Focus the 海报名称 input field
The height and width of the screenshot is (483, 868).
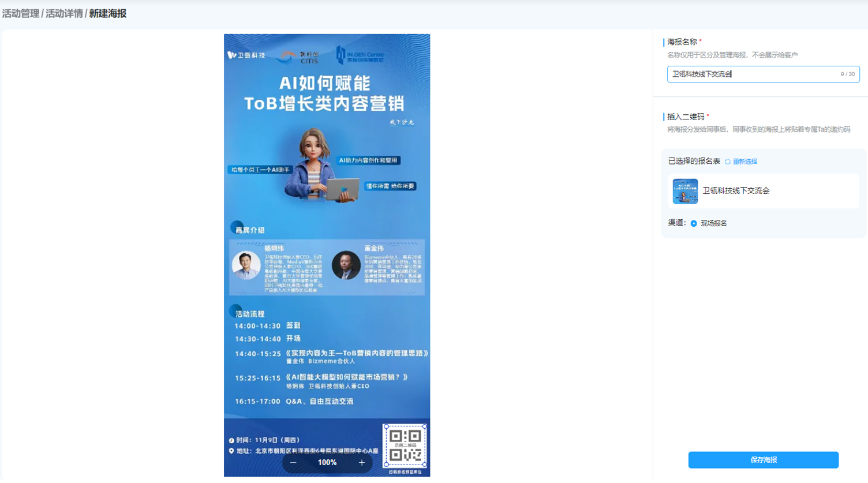point(763,74)
